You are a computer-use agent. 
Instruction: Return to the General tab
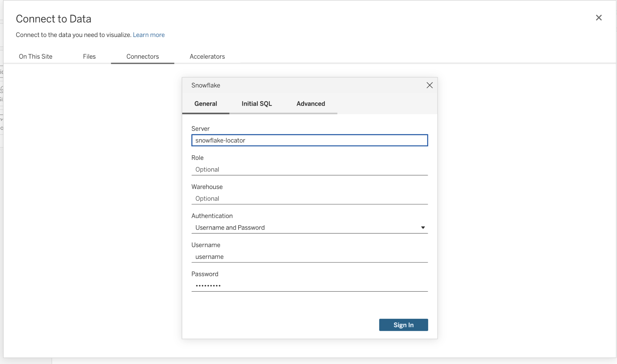(x=205, y=104)
